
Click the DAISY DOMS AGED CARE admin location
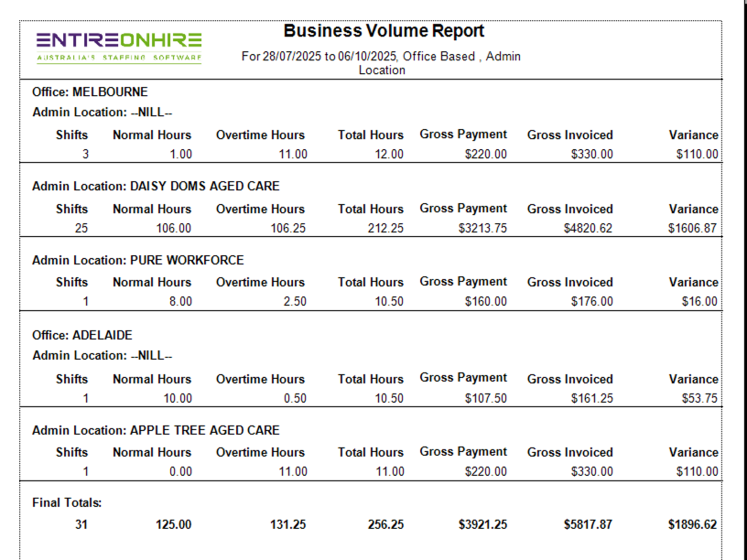click(x=156, y=187)
